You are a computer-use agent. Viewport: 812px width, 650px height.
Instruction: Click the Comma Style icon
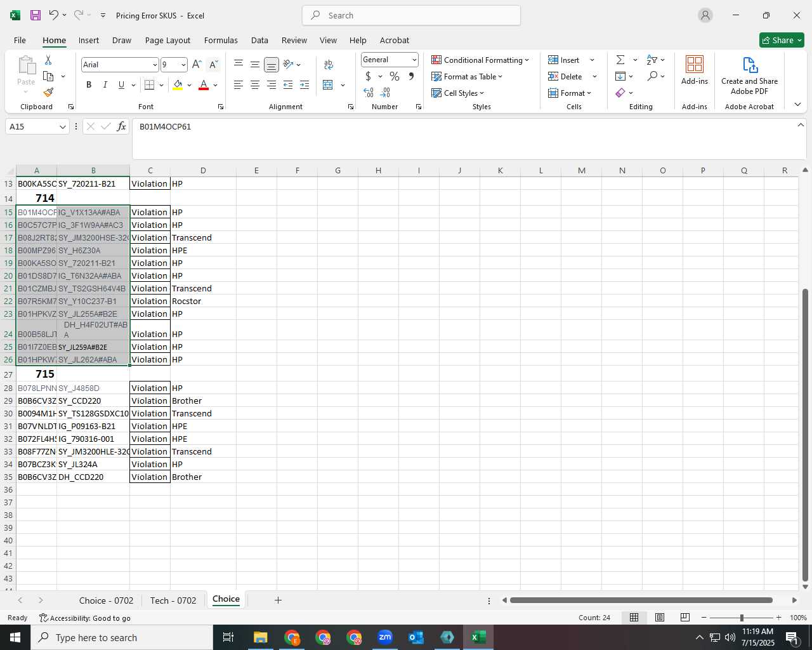tap(411, 76)
